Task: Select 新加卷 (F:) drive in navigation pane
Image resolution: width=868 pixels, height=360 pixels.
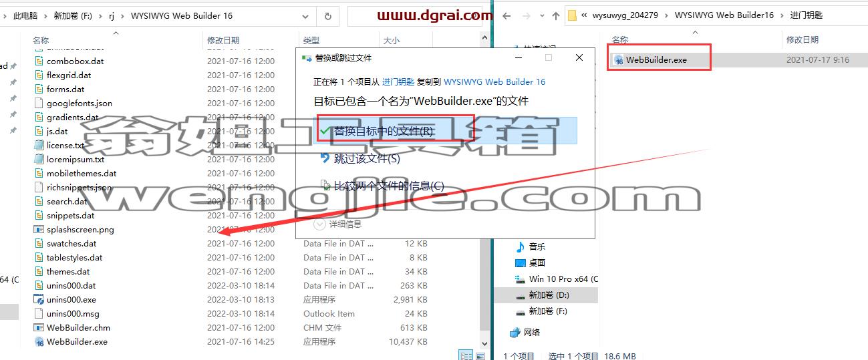Action: click(548, 311)
